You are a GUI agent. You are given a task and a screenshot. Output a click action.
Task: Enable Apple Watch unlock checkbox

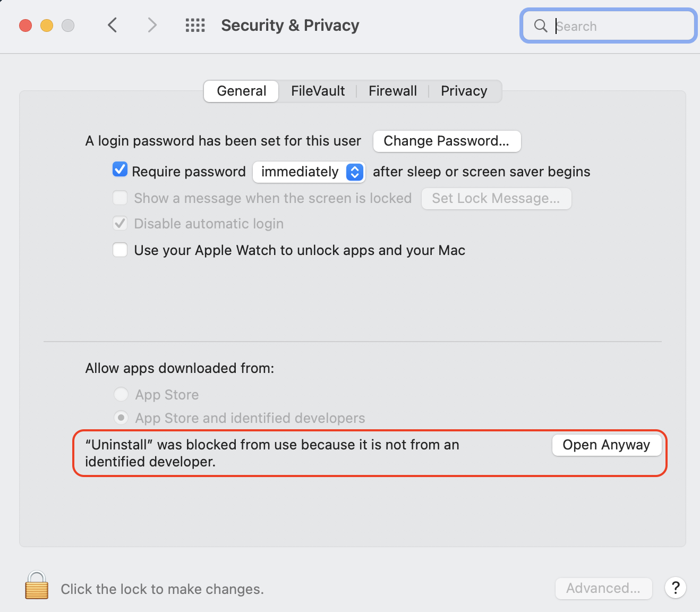(x=120, y=250)
